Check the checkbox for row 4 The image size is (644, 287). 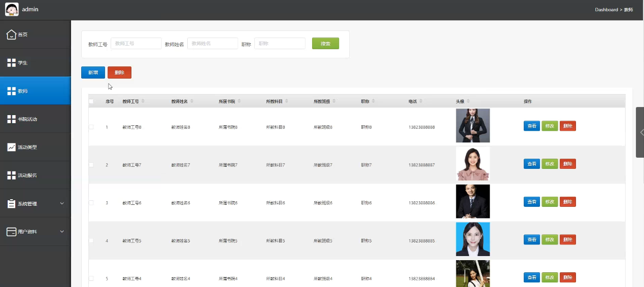(x=91, y=241)
